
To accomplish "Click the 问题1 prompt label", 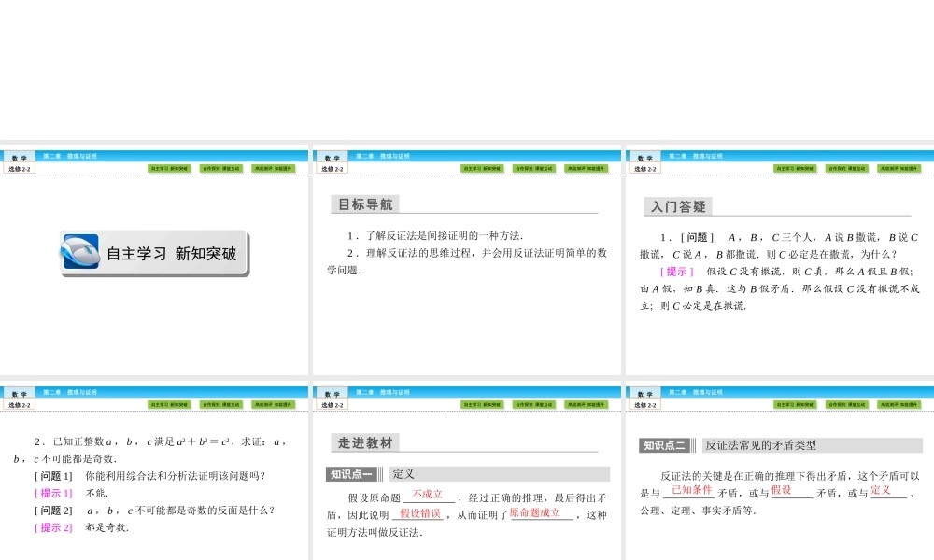I will pos(53,475).
